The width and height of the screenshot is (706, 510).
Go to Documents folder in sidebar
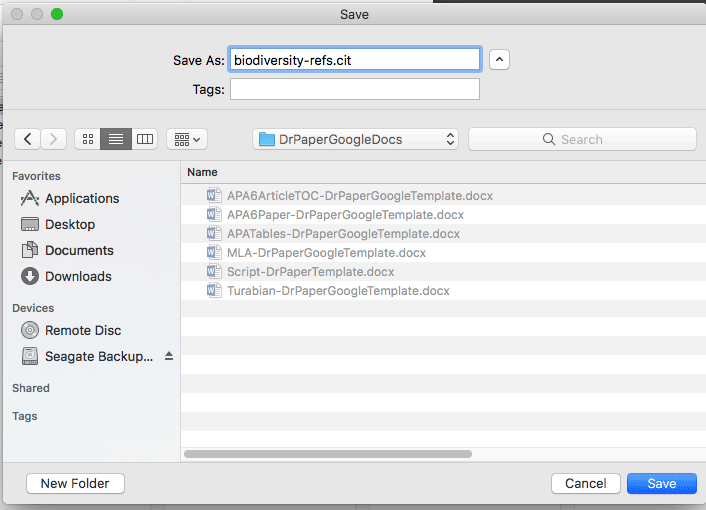[x=79, y=250]
